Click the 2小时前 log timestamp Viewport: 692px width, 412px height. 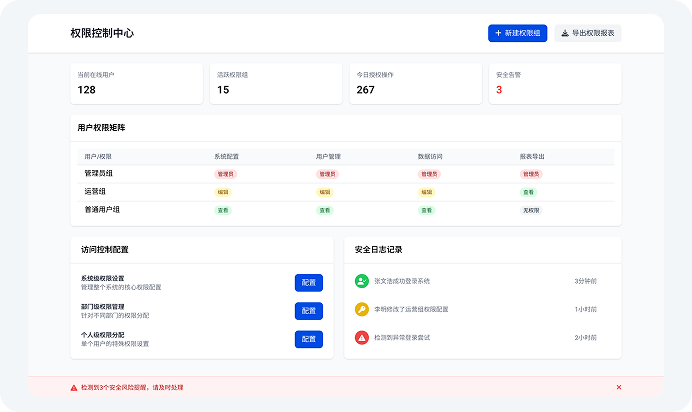[586, 337]
